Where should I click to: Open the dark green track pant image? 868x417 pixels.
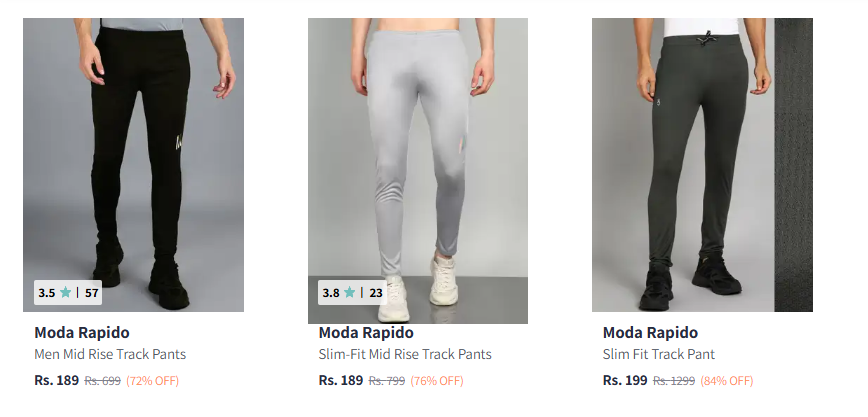[x=683, y=164]
